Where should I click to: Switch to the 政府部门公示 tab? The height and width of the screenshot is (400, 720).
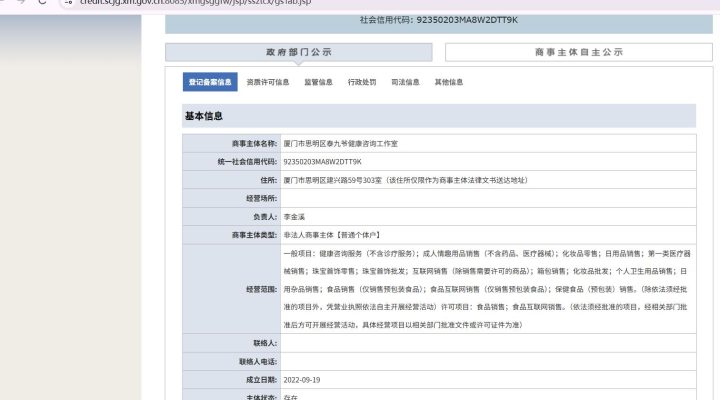click(x=298, y=52)
